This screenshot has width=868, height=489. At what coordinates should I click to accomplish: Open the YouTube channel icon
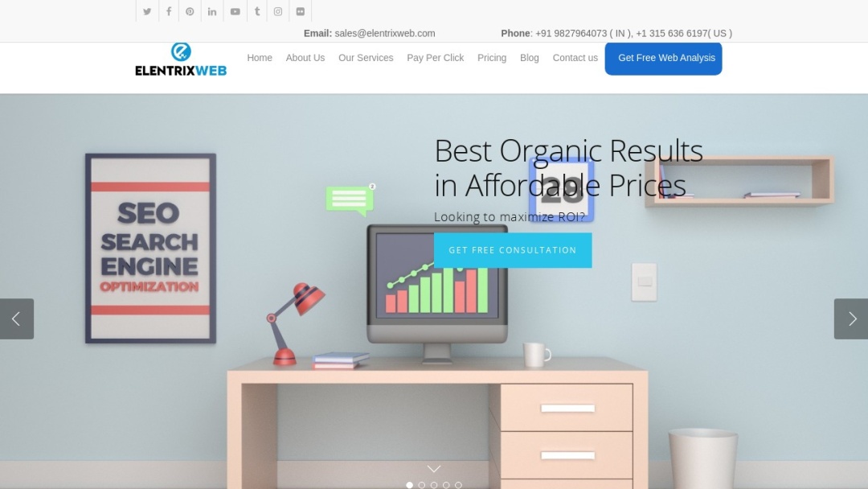235,11
